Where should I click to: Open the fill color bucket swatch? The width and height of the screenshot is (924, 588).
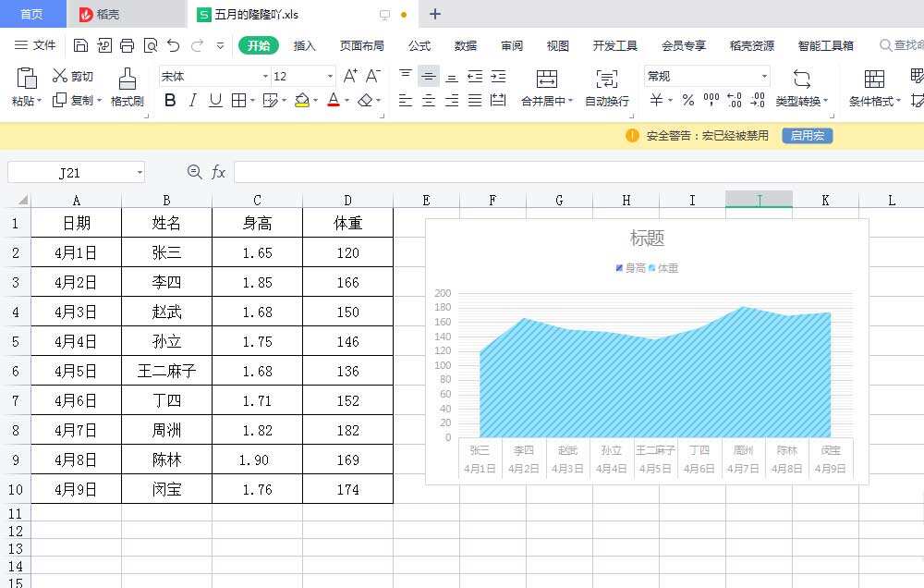[x=302, y=100]
